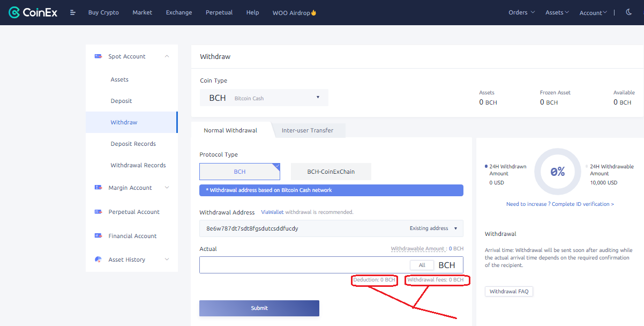Click the CoinEx logo
This screenshot has height=326, width=644.
click(34, 12)
